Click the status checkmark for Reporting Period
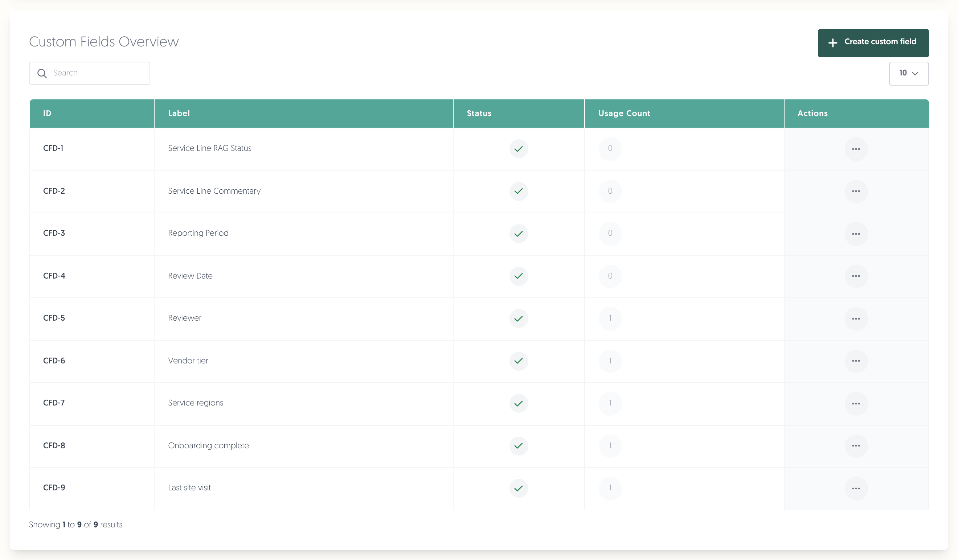 (519, 234)
